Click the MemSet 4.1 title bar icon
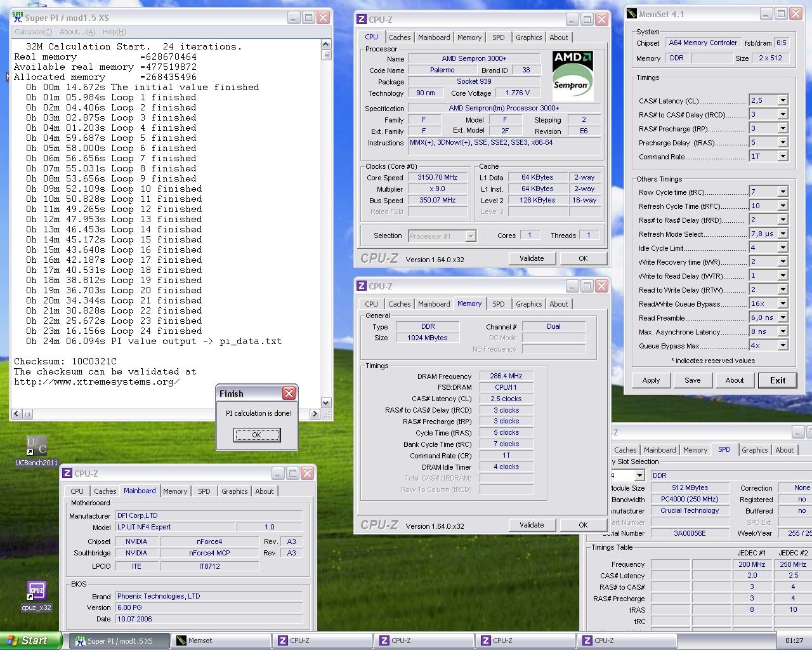 (632, 13)
